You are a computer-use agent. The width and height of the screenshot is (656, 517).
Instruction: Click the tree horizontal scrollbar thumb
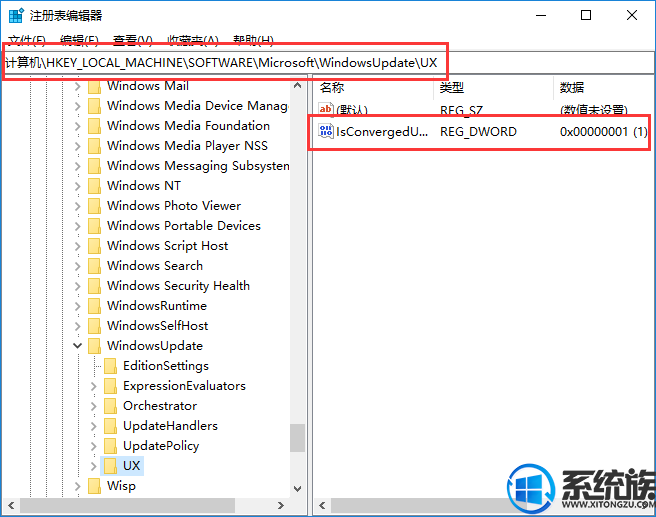click(127, 505)
